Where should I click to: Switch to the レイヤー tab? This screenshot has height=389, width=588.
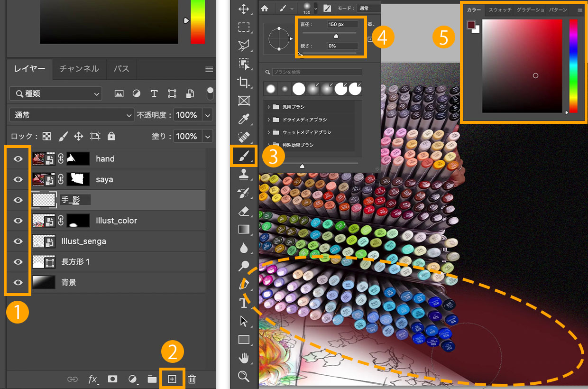pos(30,69)
